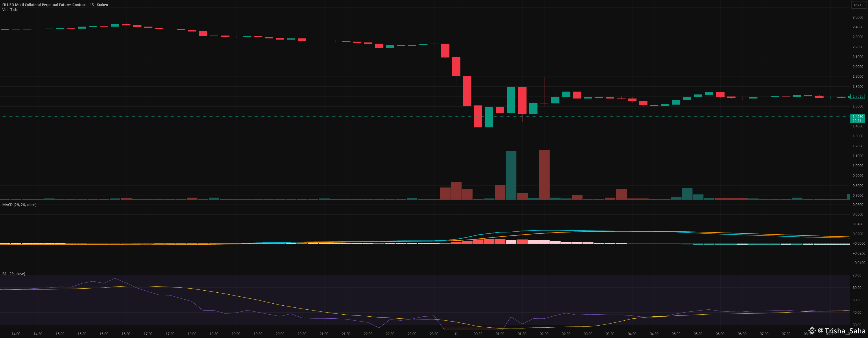Click the 1.7015 last price label
This screenshot has width=868, height=338.
[858, 96]
